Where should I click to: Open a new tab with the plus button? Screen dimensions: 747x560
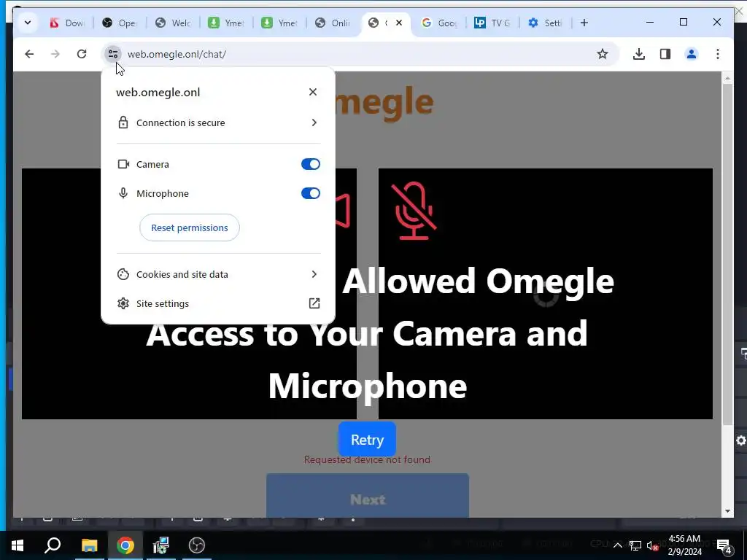click(584, 23)
